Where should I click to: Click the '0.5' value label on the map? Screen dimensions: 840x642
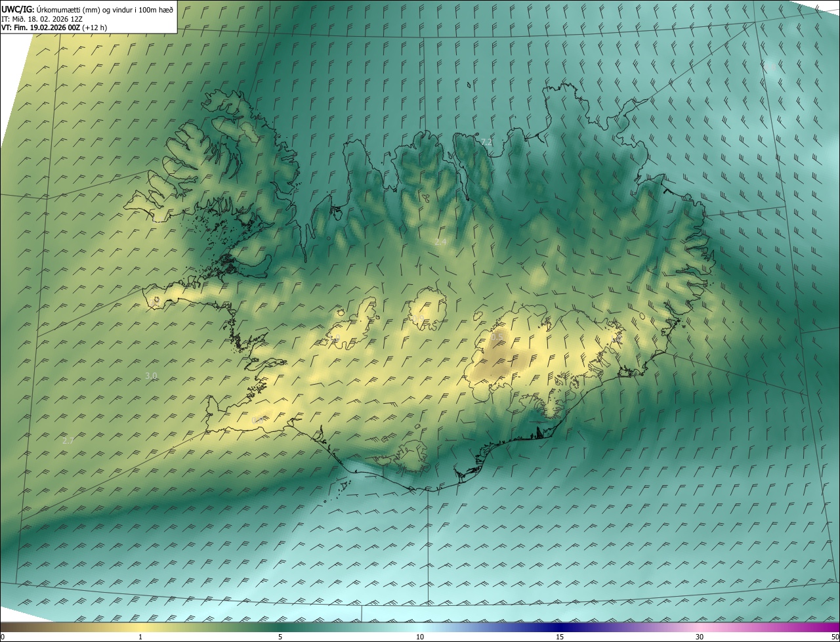(x=497, y=337)
